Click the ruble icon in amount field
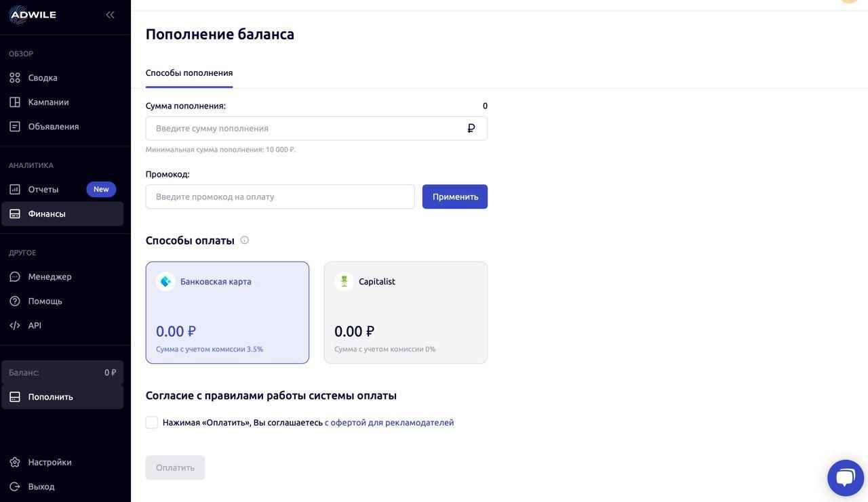 [471, 129]
